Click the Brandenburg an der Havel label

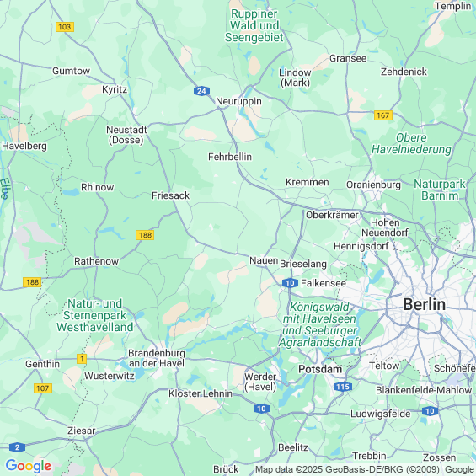(157, 358)
